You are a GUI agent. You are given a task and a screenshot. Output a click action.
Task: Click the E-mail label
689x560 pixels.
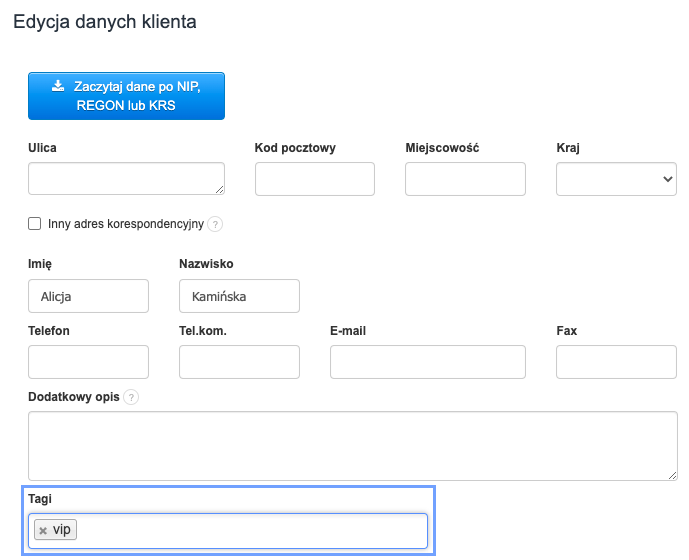pyautogui.click(x=348, y=331)
